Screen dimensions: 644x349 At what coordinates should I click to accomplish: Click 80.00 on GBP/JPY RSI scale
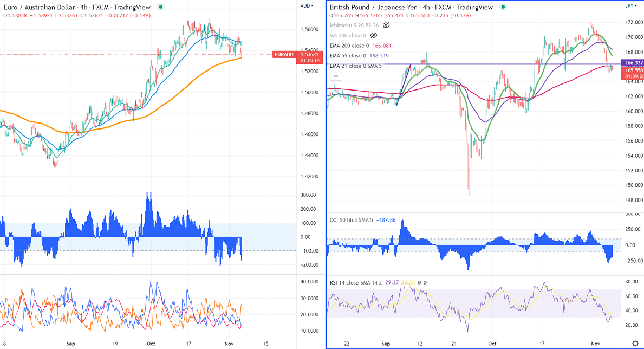point(632,282)
